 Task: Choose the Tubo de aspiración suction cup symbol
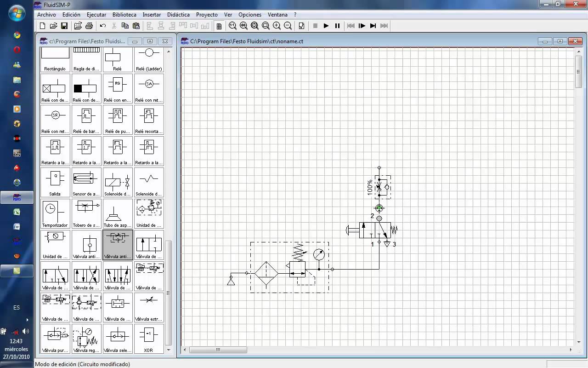click(x=118, y=214)
